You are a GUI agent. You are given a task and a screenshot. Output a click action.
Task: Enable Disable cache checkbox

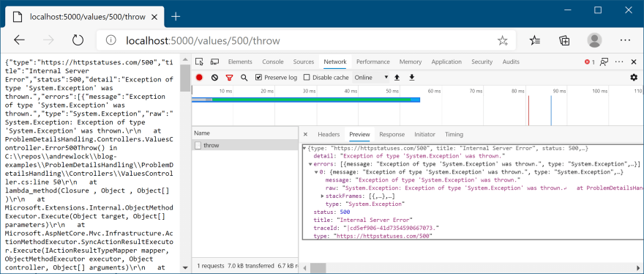point(307,78)
